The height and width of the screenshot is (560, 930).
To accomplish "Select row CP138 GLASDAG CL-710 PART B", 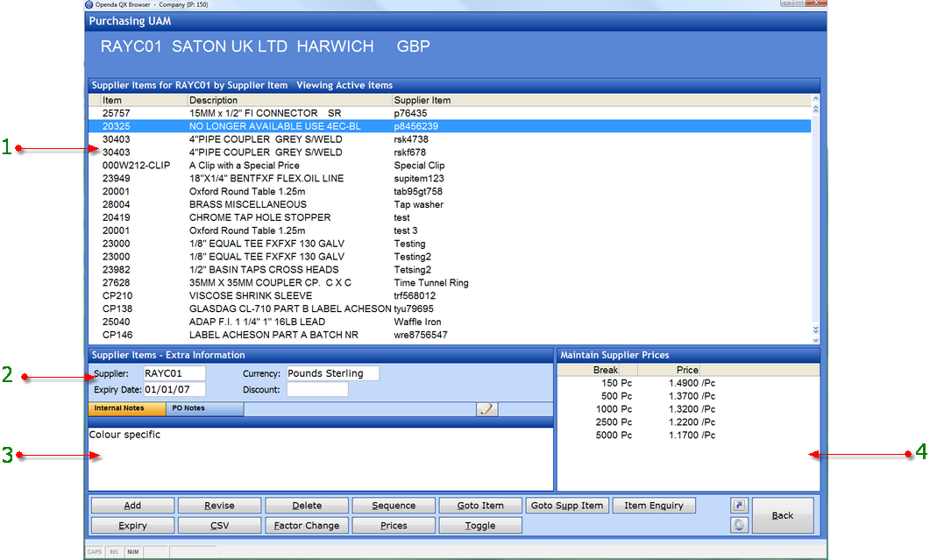I will [450, 309].
